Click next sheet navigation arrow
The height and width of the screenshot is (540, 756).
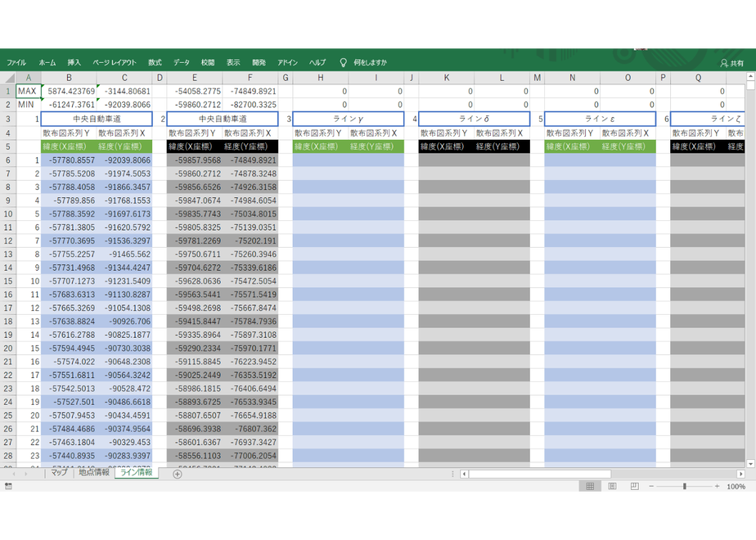25,474
